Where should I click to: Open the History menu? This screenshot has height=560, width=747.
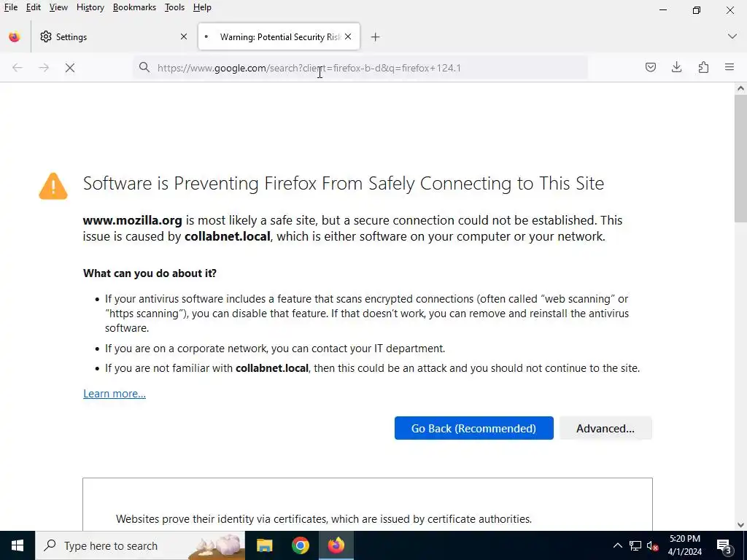pos(90,7)
